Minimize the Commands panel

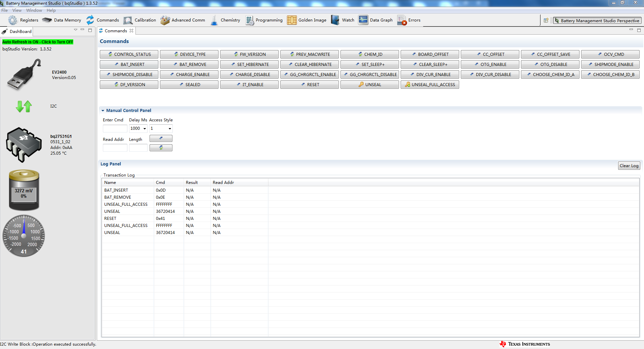coord(631,30)
